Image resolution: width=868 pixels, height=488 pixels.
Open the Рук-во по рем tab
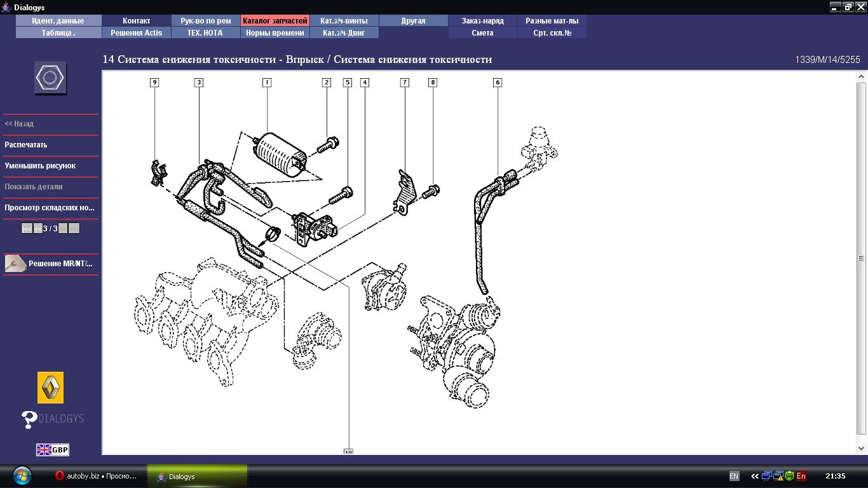click(206, 21)
